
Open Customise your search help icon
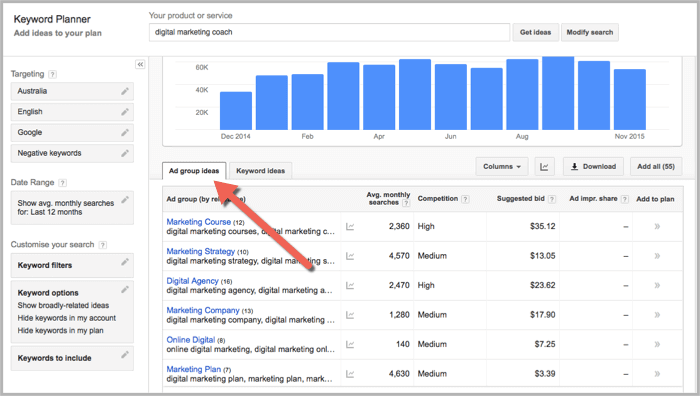[103, 245]
